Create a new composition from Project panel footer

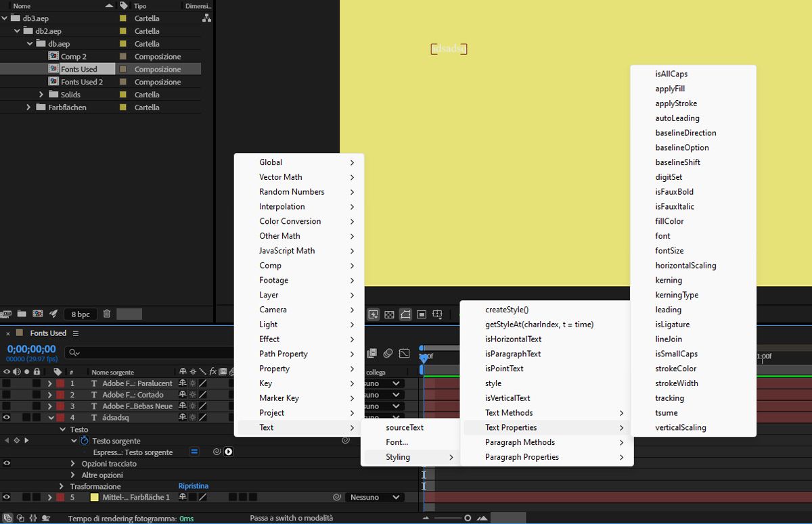click(x=38, y=314)
